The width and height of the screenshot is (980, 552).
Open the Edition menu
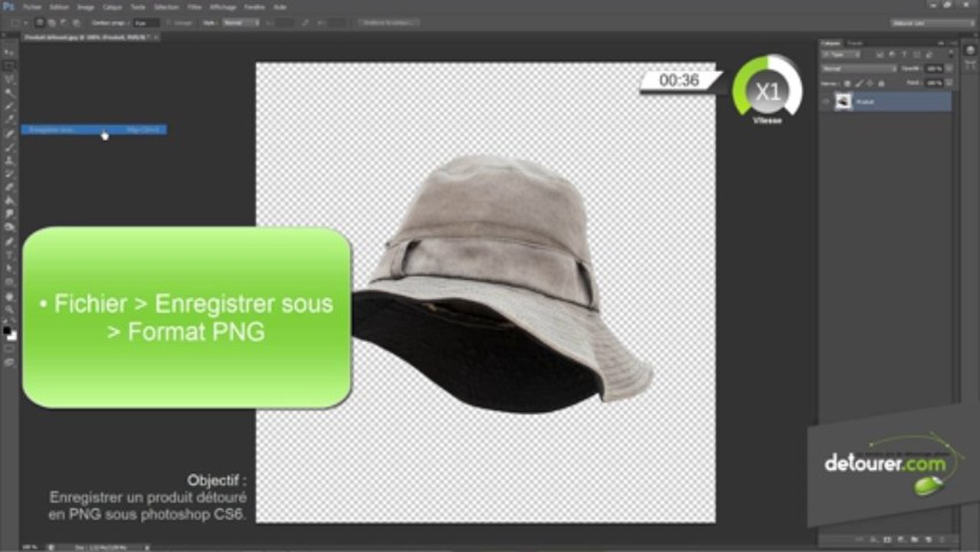[x=58, y=7]
